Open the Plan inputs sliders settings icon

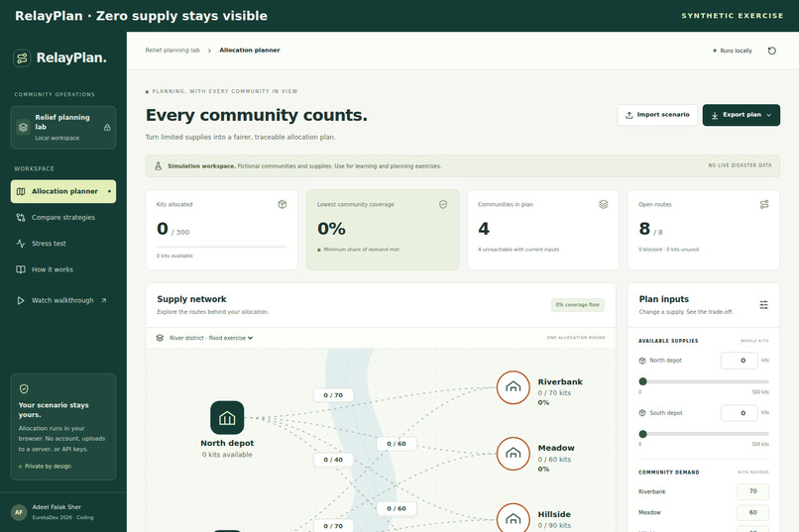click(763, 304)
